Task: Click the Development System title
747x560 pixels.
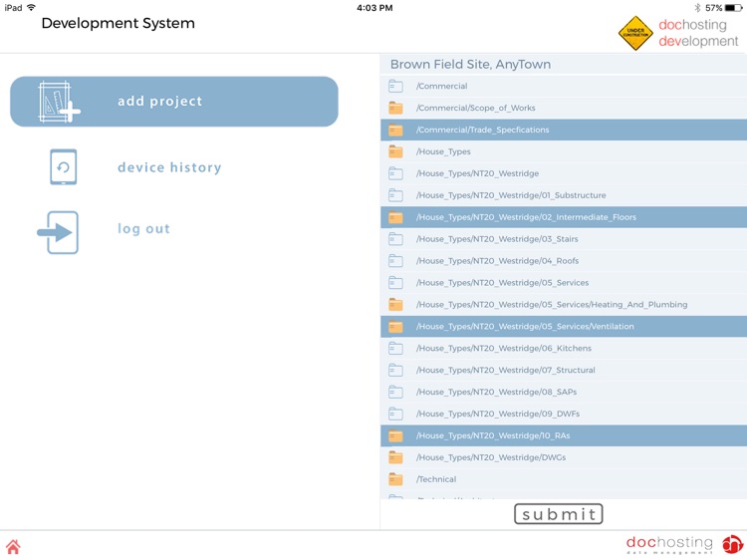Action: tap(119, 23)
